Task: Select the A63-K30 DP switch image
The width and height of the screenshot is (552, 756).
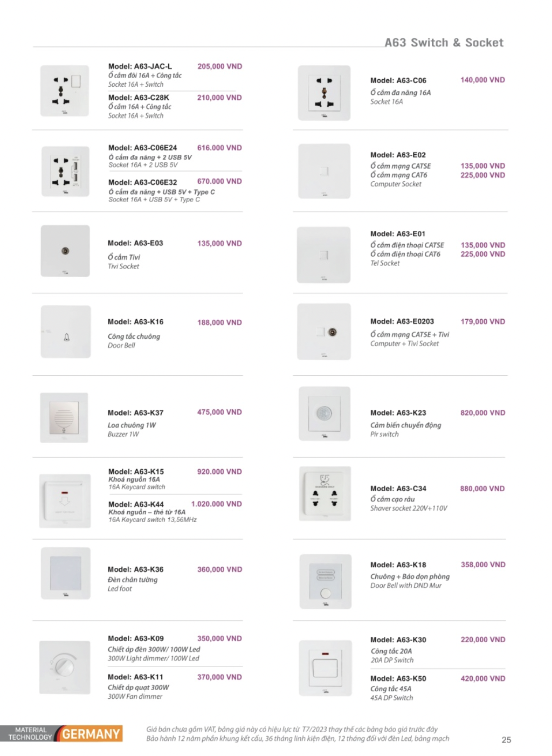Action: pyautogui.click(x=325, y=668)
